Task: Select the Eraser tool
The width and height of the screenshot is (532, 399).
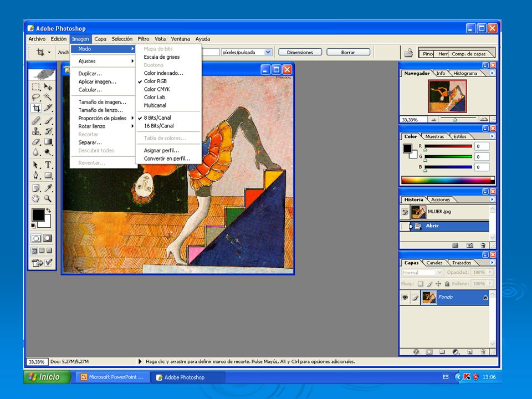Action: tap(36, 142)
